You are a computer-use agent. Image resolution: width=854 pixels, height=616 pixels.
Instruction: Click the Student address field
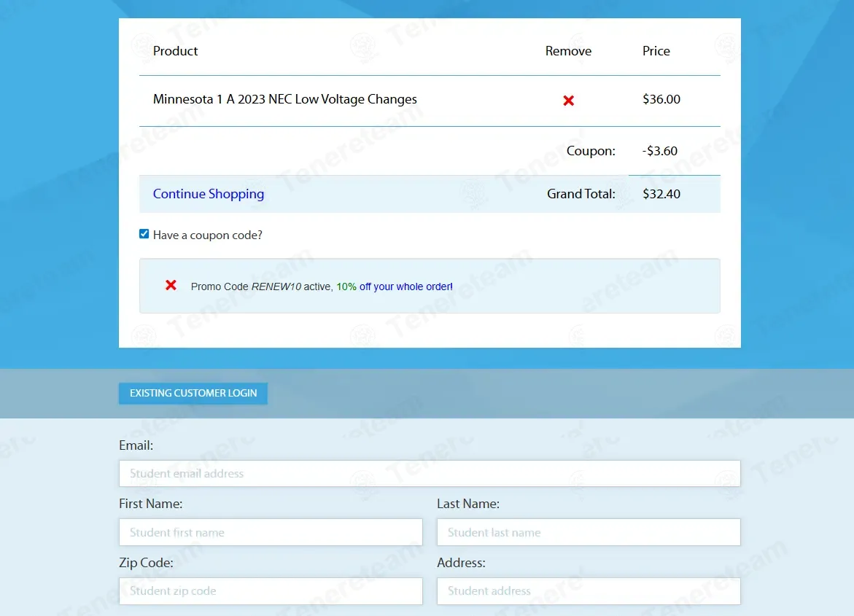click(x=589, y=591)
